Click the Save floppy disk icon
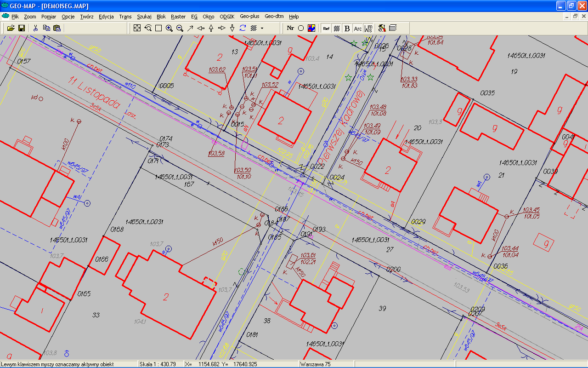 click(x=22, y=28)
